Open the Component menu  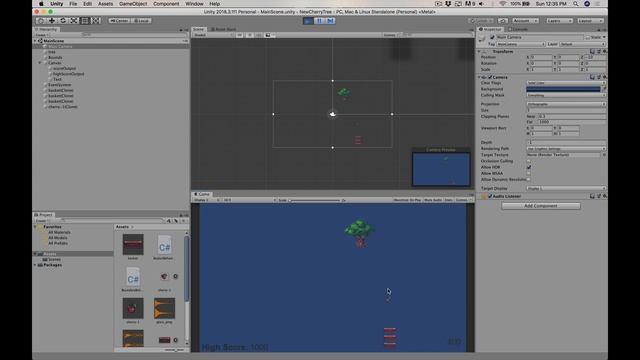(x=166, y=4)
